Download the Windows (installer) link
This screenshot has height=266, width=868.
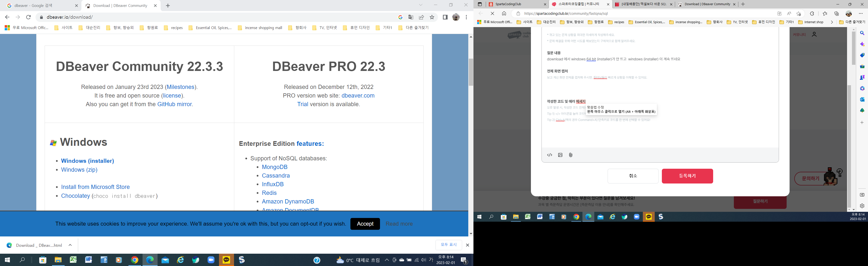tap(88, 161)
